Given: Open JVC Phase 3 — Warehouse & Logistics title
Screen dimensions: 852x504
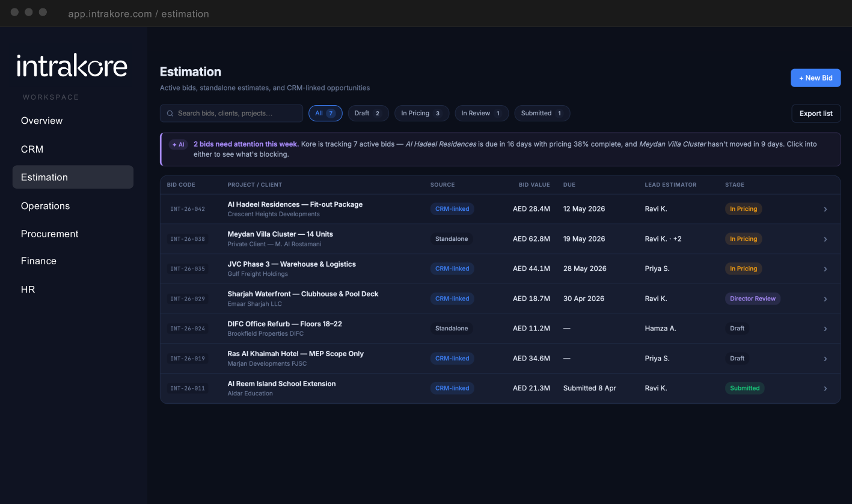Looking at the screenshot, I should point(292,264).
